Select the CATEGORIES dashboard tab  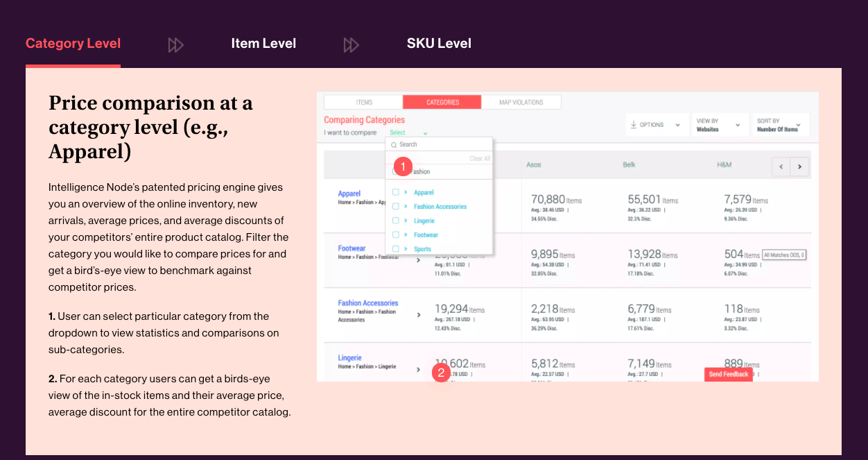click(x=442, y=102)
